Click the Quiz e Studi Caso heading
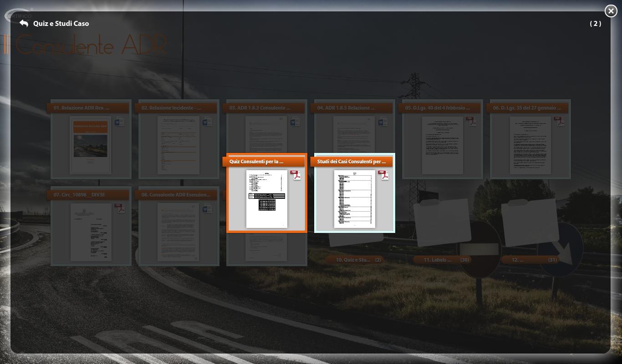Image resolution: width=622 pixels, height=364 pixels. [61, 23]
